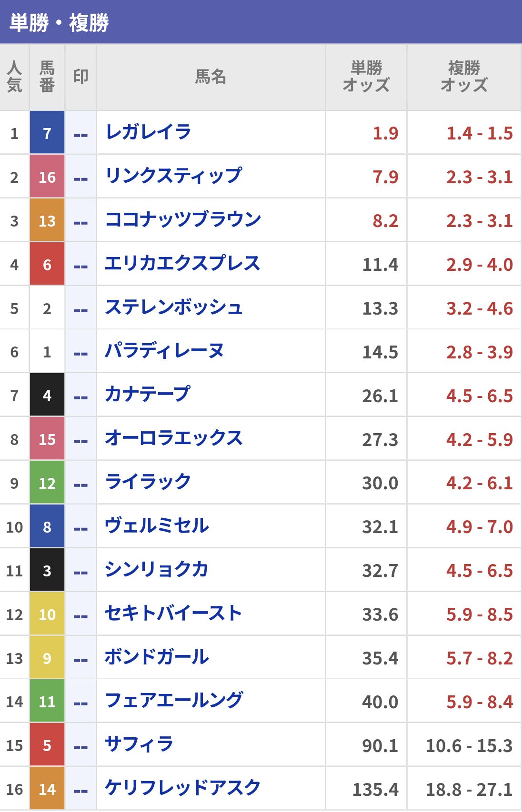Click win odds 1.9 value
This screenshot has width=522, height=812.
click(x=385, y=133)
